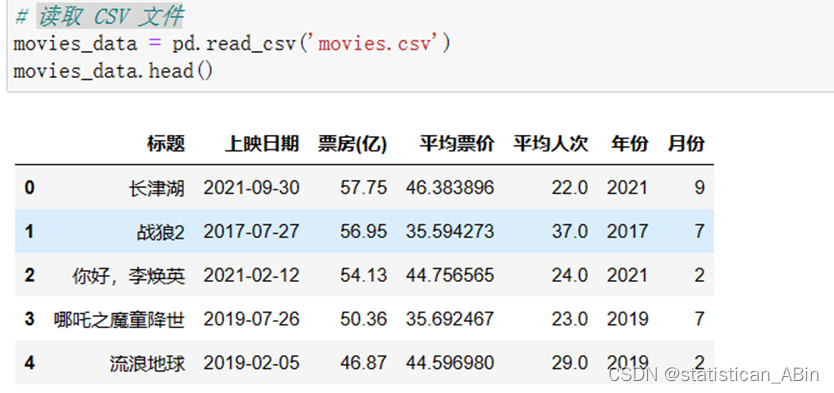Select row index 2

pos(29,275)
